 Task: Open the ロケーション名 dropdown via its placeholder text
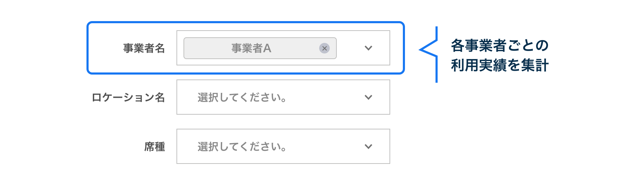pyautogui.click(x=242, y=97)
